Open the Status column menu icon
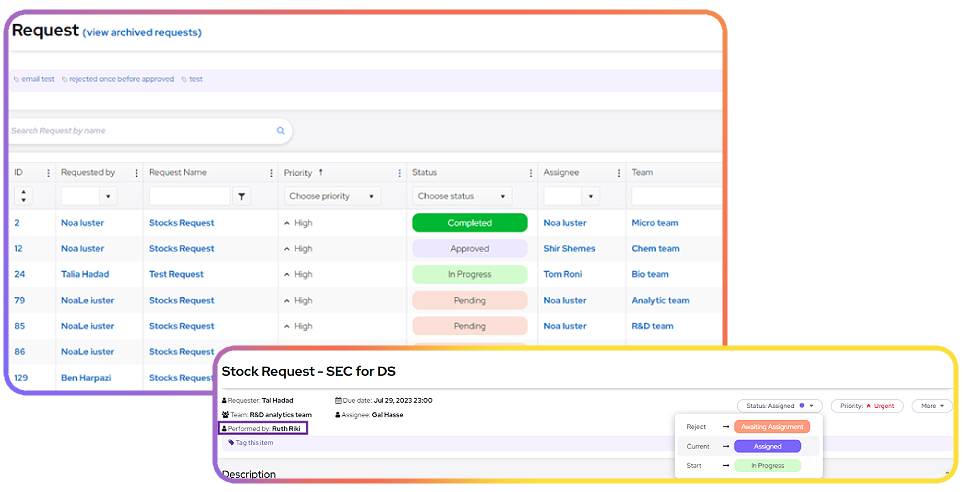The width and height of the screenshot is (965, 492). [530, 173]
